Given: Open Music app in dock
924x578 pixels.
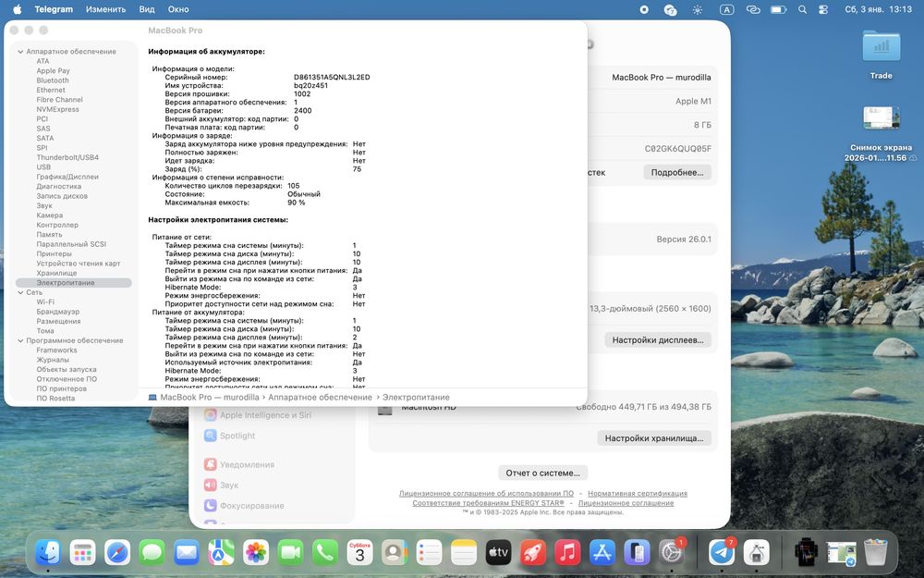Looking at the screenshot, I should point(567,553).
